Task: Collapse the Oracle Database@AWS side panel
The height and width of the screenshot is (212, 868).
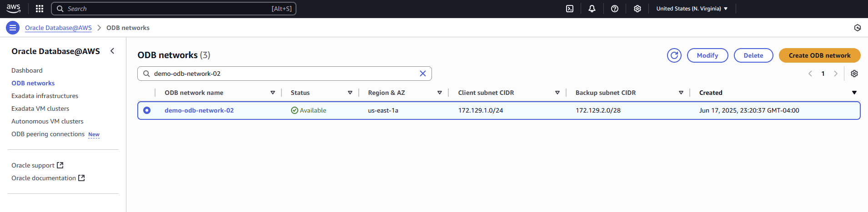Action: click(112, 51)
